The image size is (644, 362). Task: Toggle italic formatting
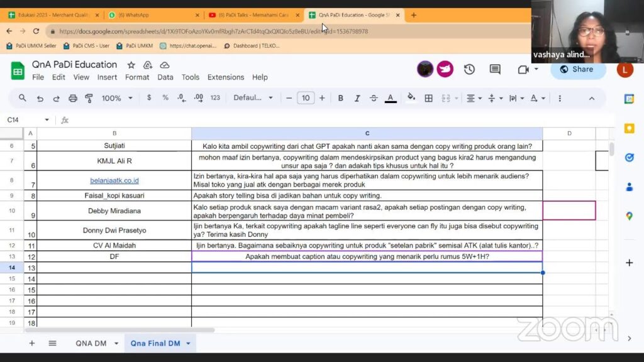coord(357,98)
